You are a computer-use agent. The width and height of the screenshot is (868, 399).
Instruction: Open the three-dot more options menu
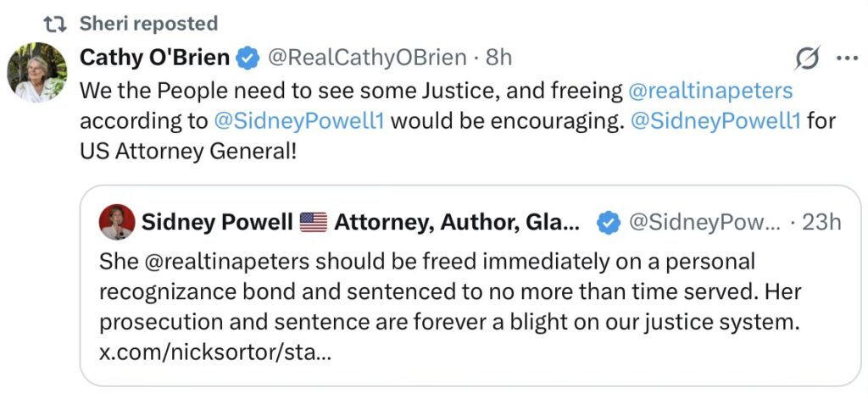[847, 58]
